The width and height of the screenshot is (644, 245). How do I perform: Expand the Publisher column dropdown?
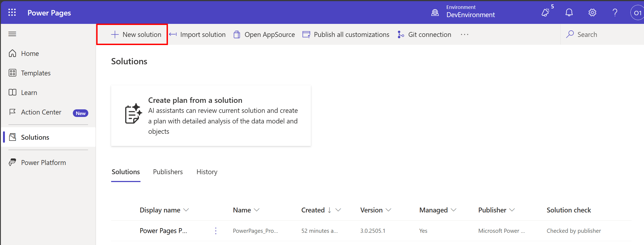tap(512, 210)
